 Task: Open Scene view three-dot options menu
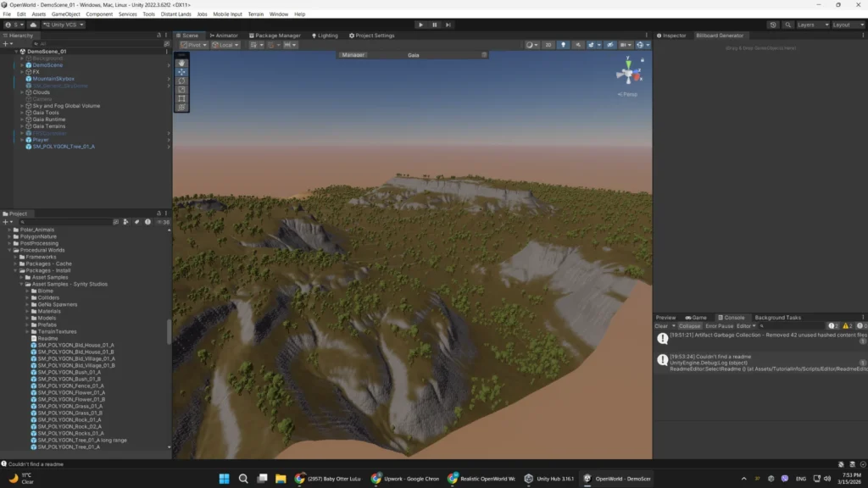pyautogui.click(x=646, y=36)
